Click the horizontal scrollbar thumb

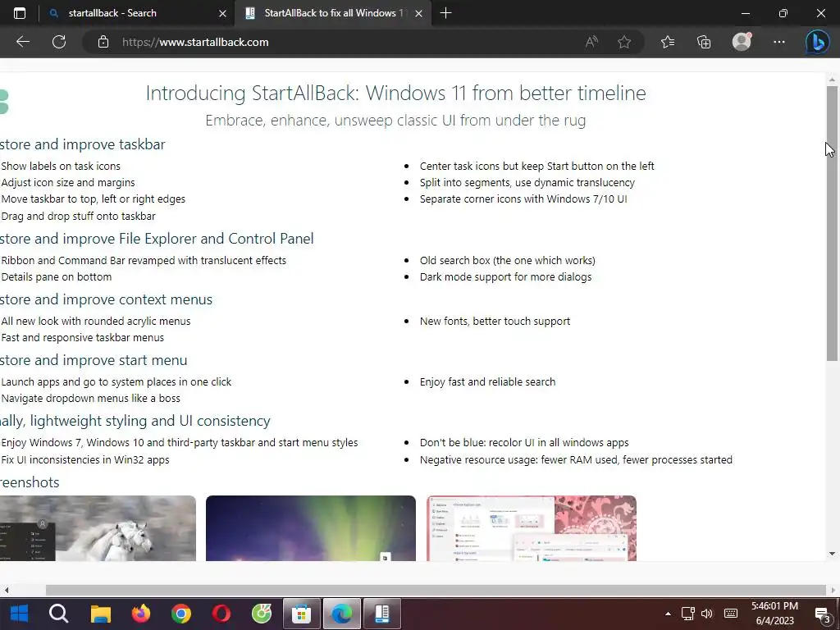[x=435, y=591]
